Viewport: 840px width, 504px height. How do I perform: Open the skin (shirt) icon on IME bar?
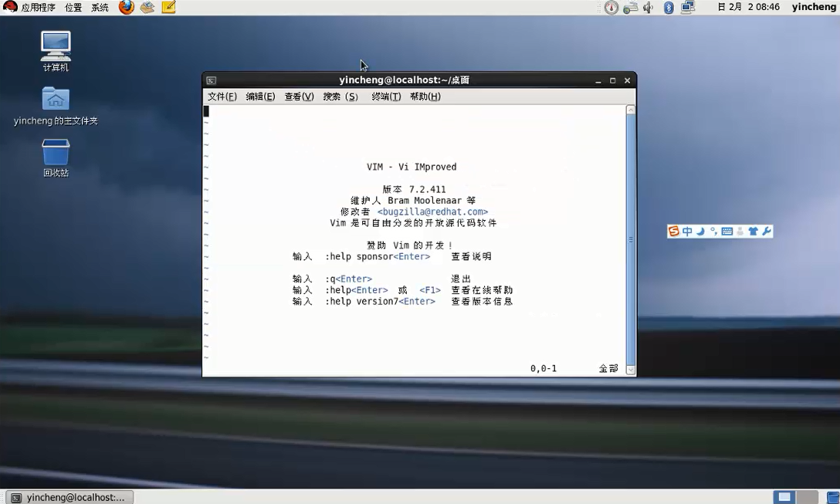pos(754,232)
